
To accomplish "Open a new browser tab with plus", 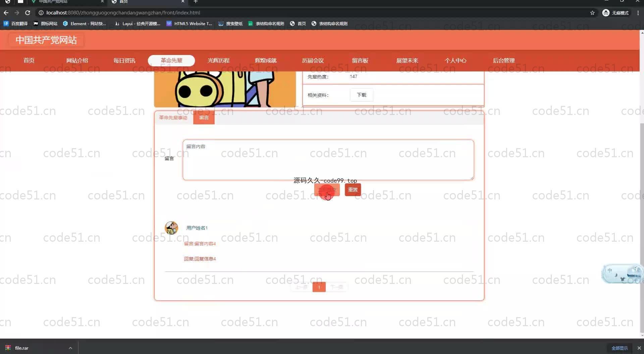I will 196,2.
